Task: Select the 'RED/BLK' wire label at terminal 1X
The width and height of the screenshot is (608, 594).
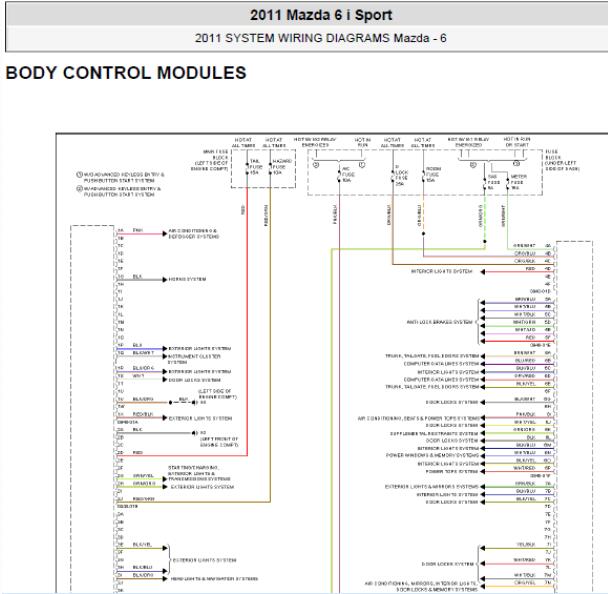Action: coord(143,414)
